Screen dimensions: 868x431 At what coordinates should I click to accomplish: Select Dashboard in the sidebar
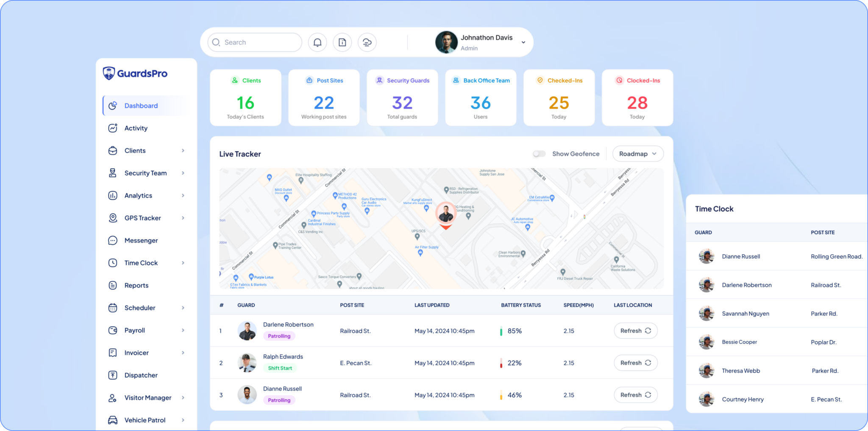[141, 106]
